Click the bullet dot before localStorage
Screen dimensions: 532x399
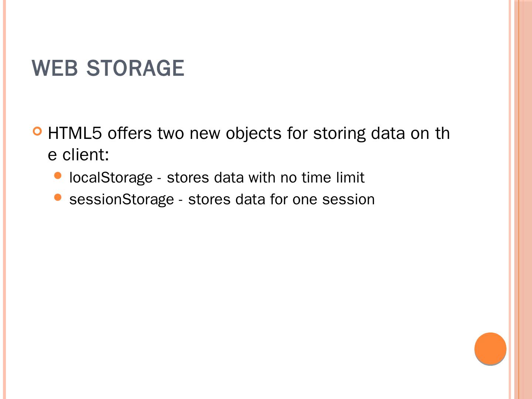58,175
